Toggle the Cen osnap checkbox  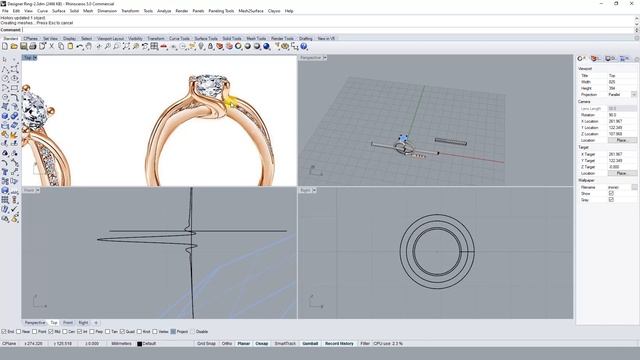pyautogui.click(x=65, y=332)
